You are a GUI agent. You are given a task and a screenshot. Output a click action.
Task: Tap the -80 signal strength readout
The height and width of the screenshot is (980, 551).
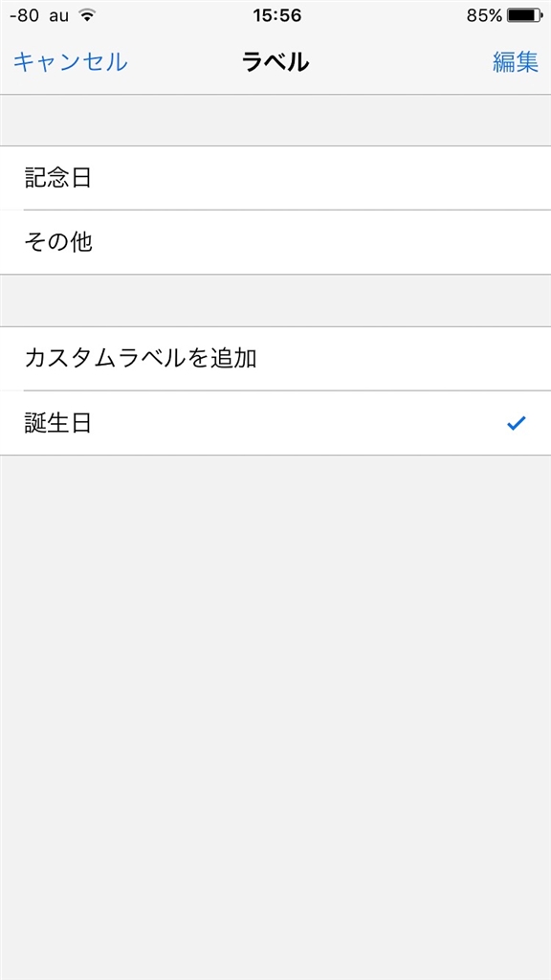[x=23, y=15]
